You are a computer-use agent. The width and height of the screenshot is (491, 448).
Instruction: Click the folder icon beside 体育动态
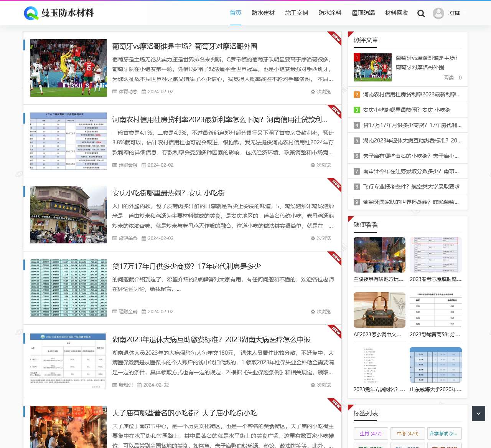[114, 91]
